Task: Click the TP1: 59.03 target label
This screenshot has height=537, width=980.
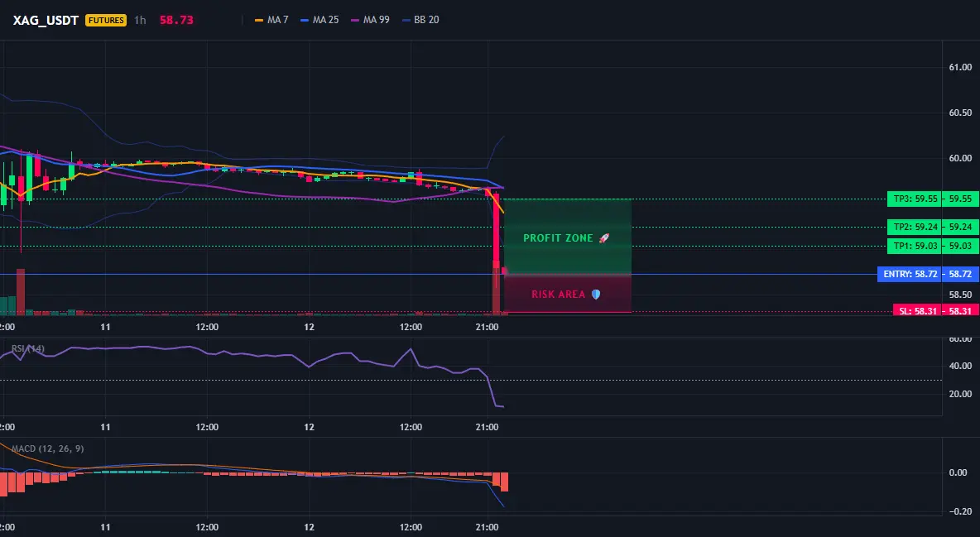Action: click(915, 246)
